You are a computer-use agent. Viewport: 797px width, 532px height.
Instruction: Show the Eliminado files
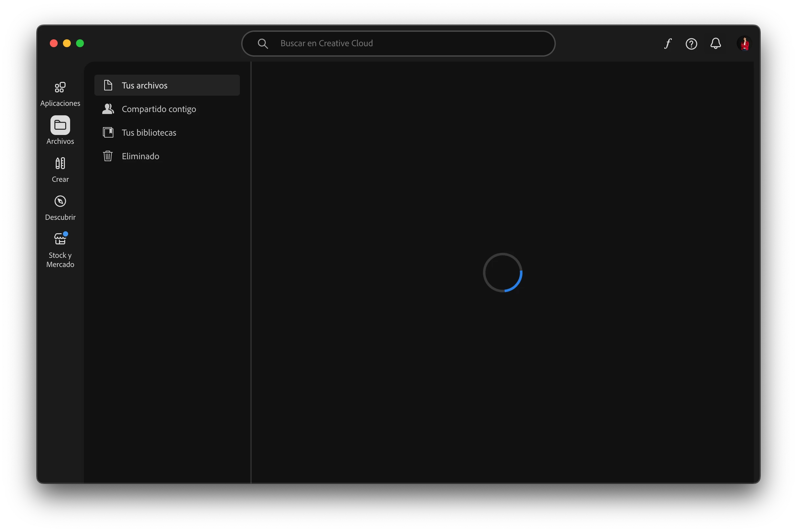point(140,156)
